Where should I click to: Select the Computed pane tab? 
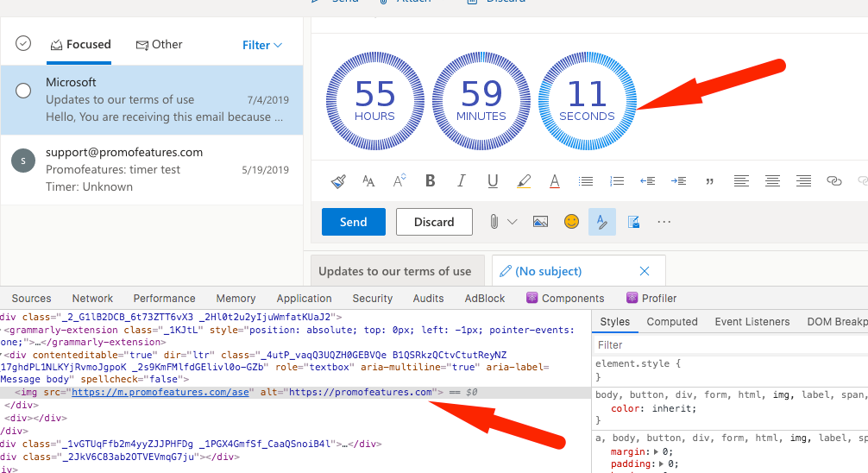(672, 322)
